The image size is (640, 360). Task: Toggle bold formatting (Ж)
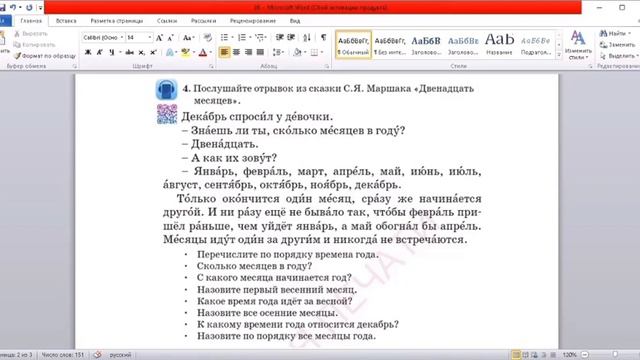tap(88, 52)
